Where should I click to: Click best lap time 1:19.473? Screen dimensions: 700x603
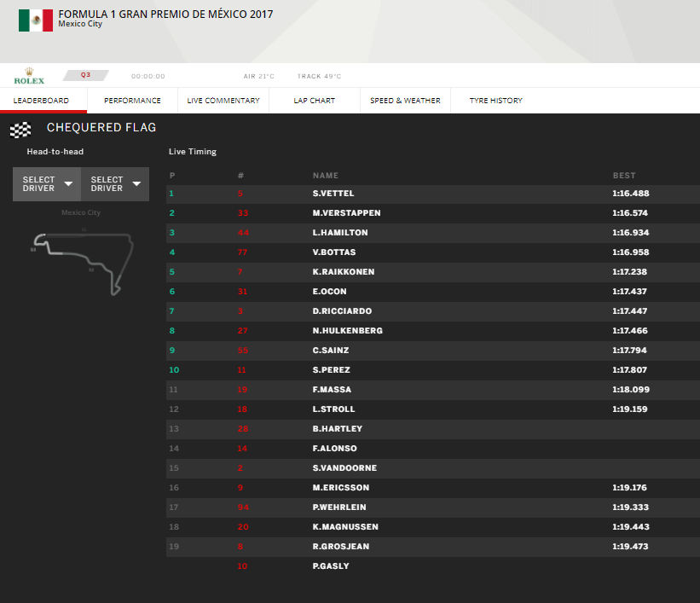click(x=630, y=548)
